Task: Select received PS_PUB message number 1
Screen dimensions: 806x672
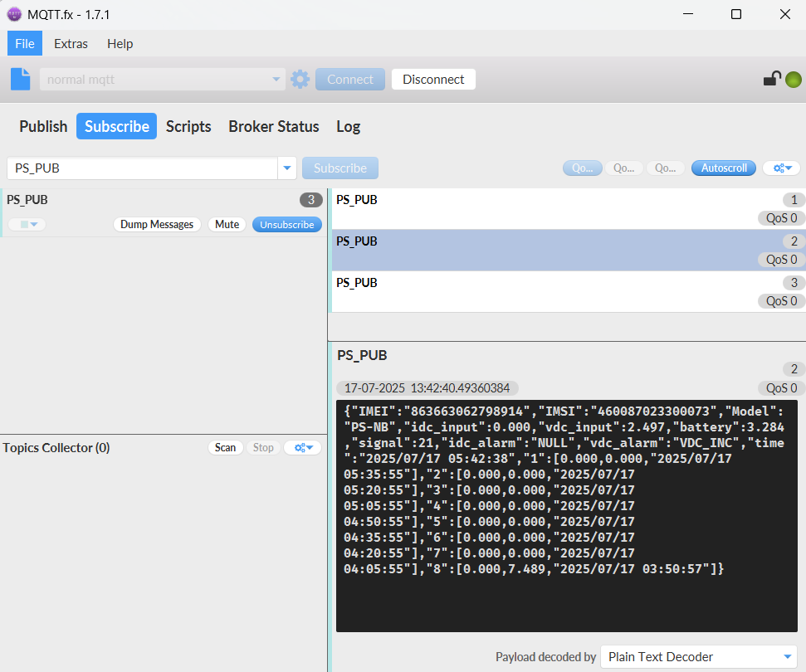Action: 569,208
